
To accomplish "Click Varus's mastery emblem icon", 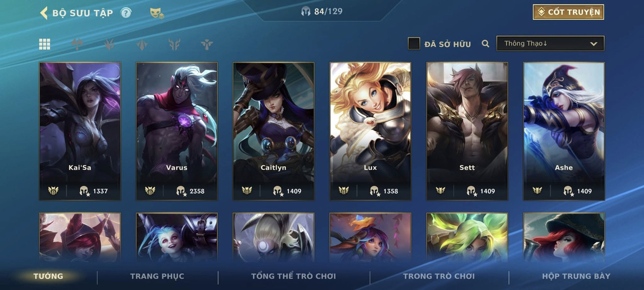I will tap(150, 191).
